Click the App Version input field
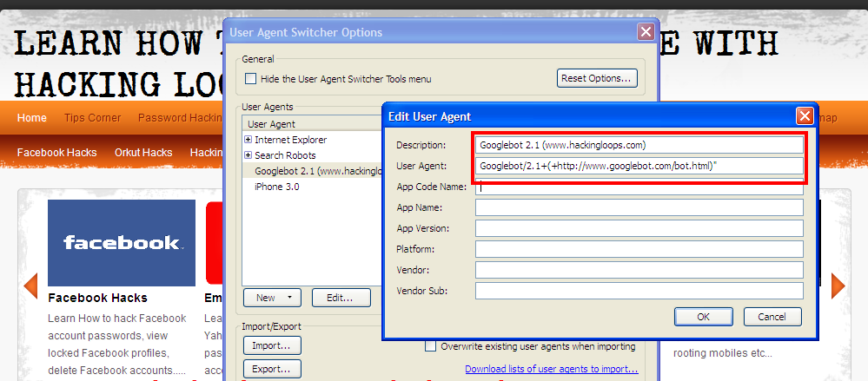 pyautogui.click(x=639, y=228)
